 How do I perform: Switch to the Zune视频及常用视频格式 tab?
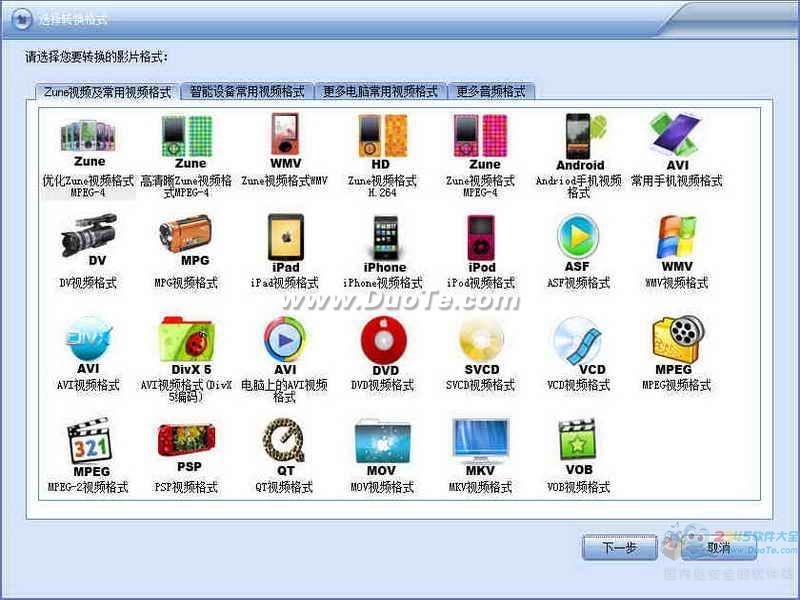tap(107, 92)
